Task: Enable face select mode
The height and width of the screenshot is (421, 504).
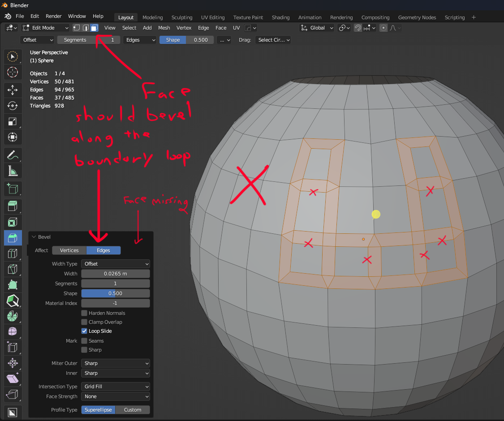Action: (x=94, y=28)
